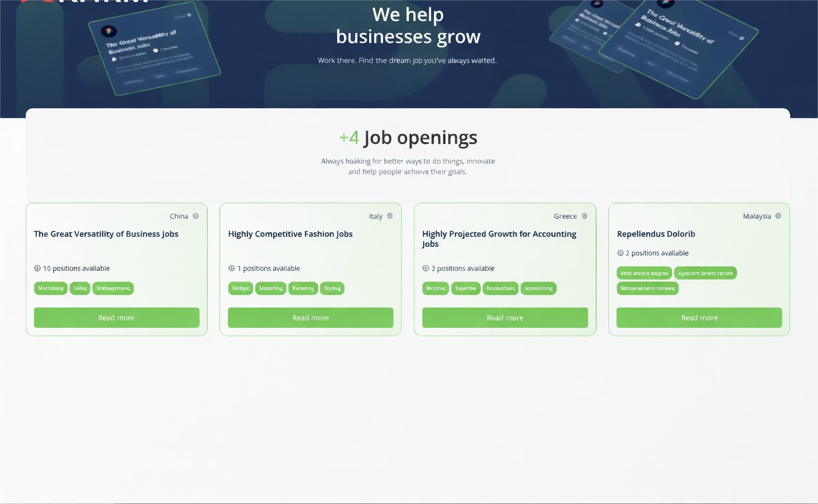Viewport: 818px width, 504px height.
Task: Click the tilted job card left of the headline
Action: click(154, 51)
